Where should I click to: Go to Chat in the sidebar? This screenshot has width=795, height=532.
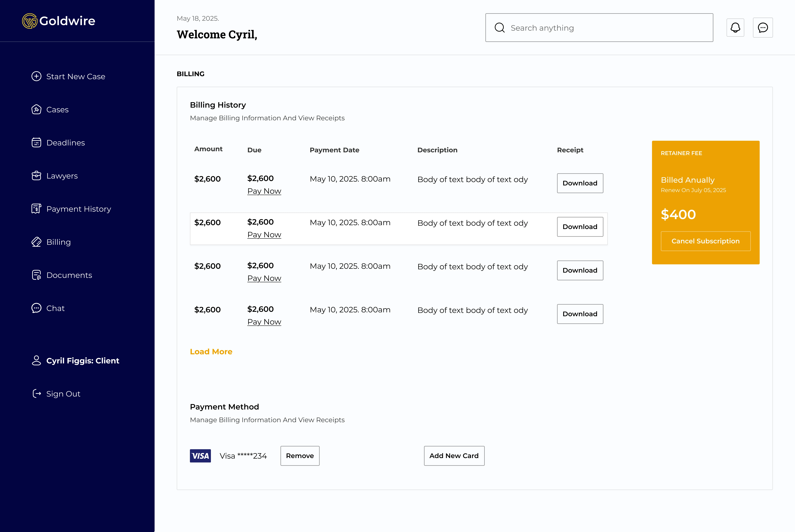pyautogui.click(x=55, y=308)
